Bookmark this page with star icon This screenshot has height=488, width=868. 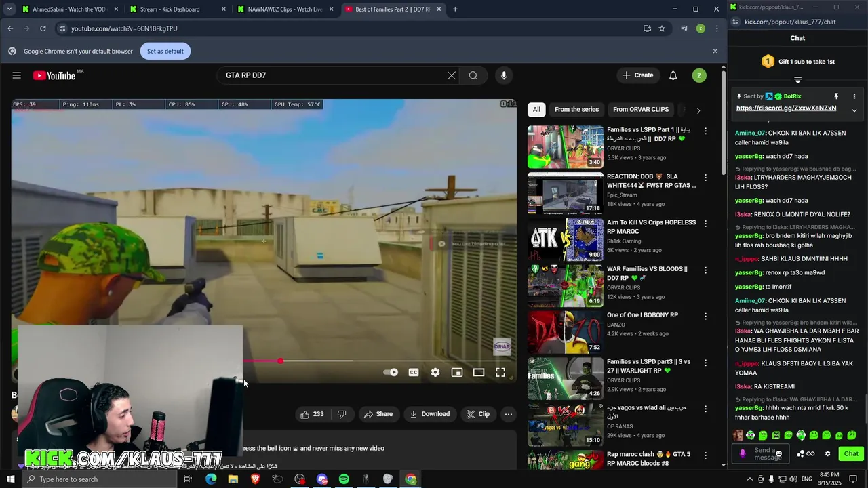[662, 28]
